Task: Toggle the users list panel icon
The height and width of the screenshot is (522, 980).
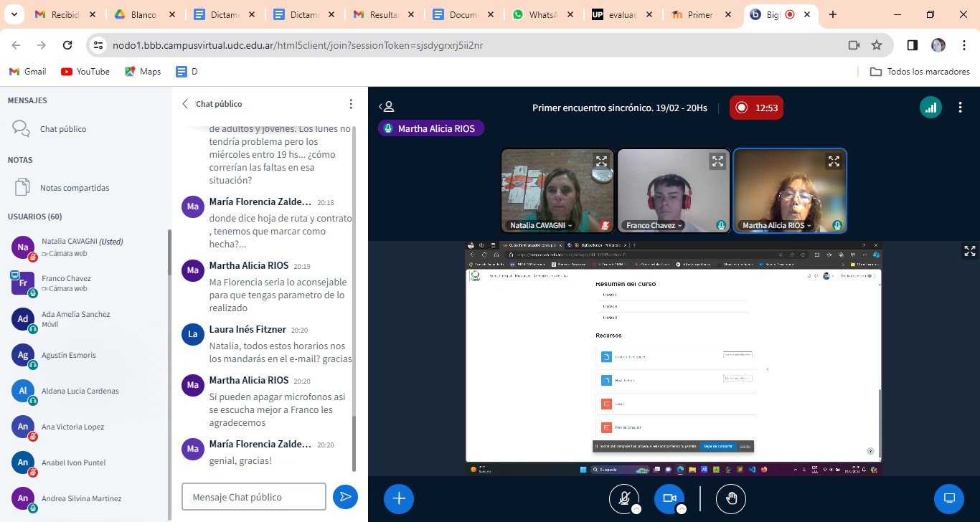Action: click(x=387, y=107)
